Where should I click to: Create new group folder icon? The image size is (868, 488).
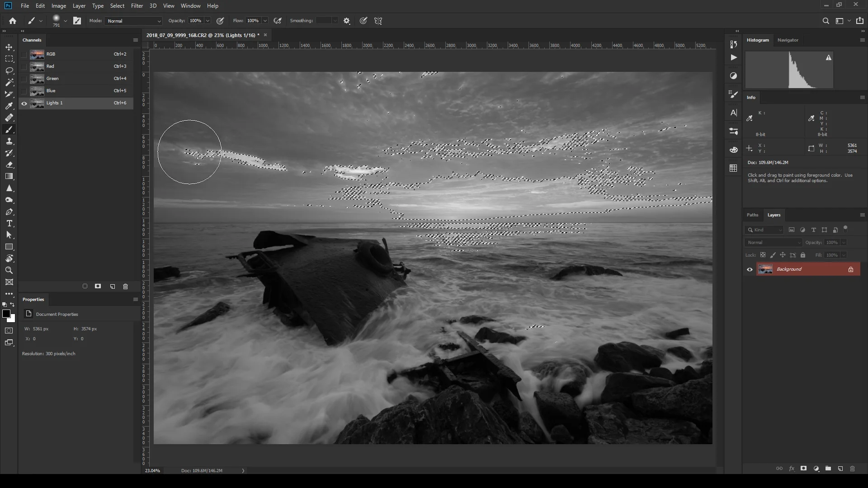pyautogui.click(x=828, y=469)
